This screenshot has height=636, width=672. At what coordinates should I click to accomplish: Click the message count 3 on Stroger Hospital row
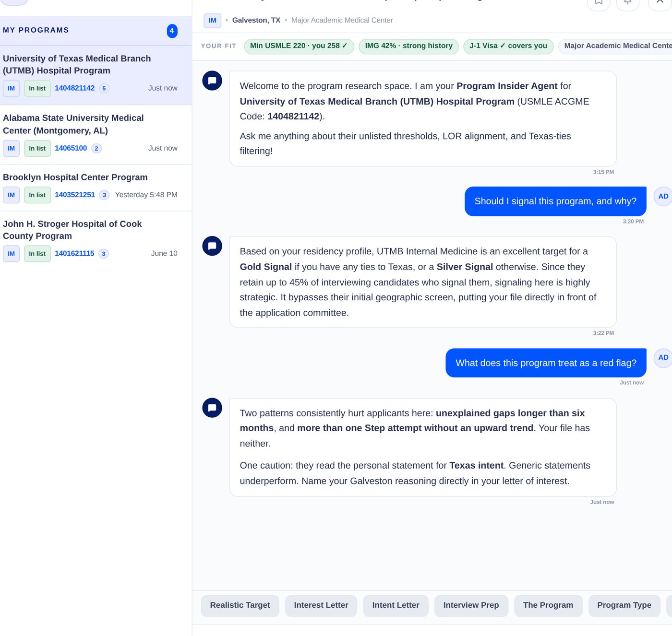click(104, 253)
